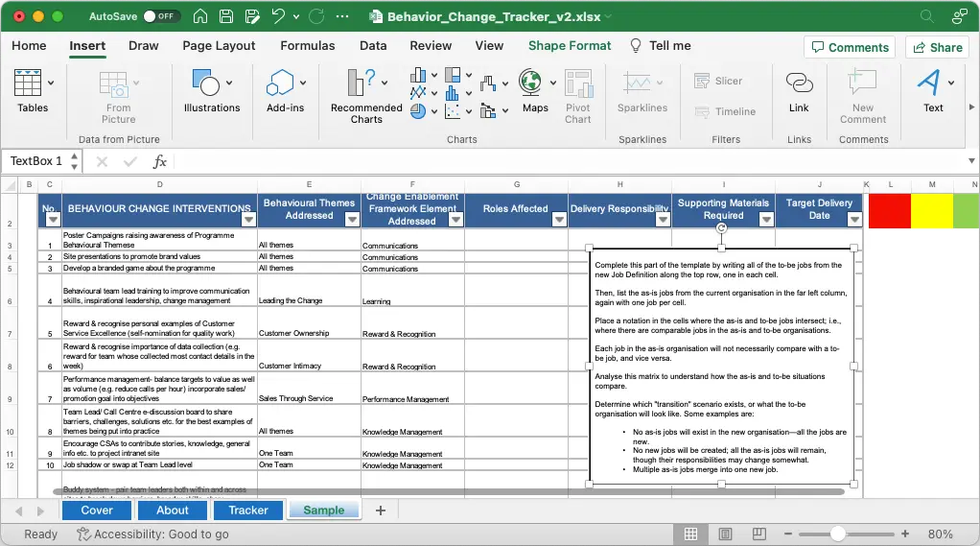
Task: Insert a column chart icon
Action: [x=418, y=75]
